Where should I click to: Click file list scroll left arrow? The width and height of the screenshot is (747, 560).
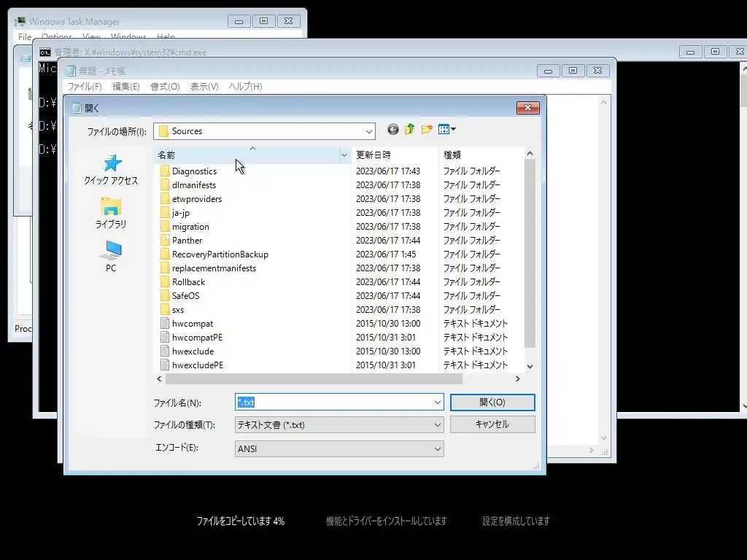coord(160,379)
